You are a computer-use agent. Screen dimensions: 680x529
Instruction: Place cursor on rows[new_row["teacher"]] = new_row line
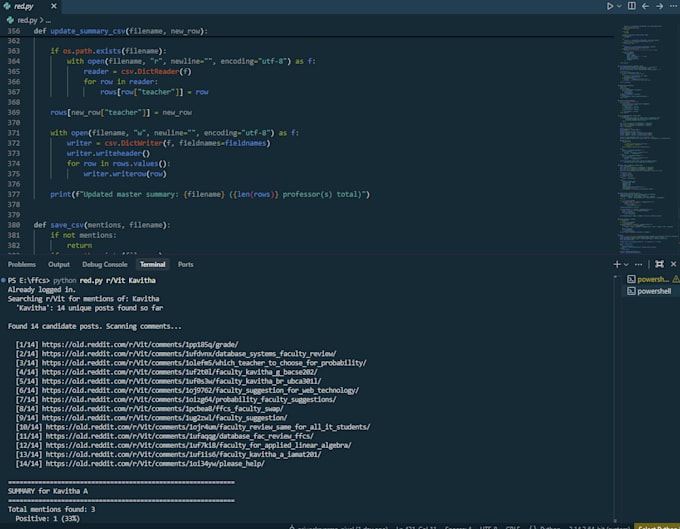(x=121, y=112)
